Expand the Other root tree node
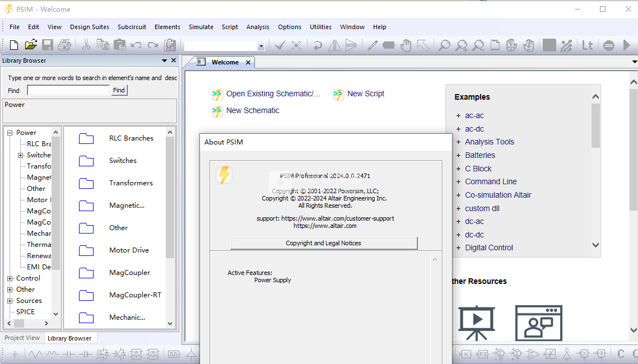The image size is (638, 364). [10, 290]
